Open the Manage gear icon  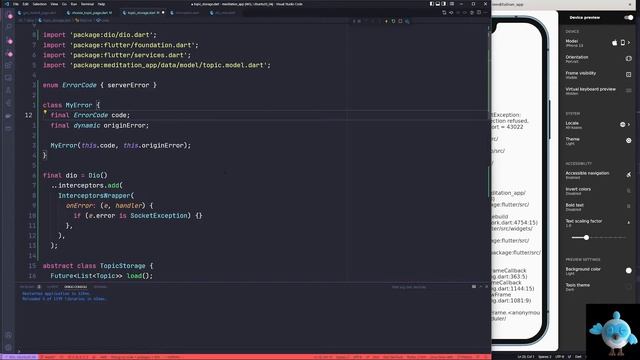pyautogui.click(x=9, y=347)
